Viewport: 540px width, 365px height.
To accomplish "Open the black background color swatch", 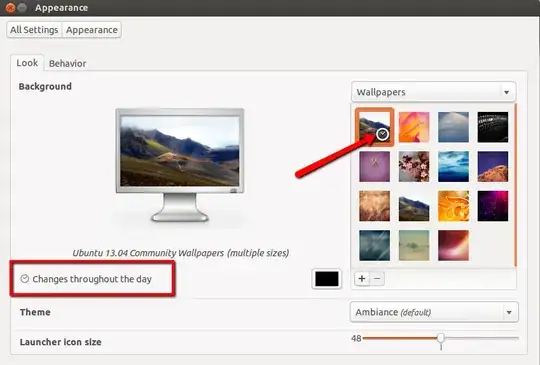I will (326, 279).
